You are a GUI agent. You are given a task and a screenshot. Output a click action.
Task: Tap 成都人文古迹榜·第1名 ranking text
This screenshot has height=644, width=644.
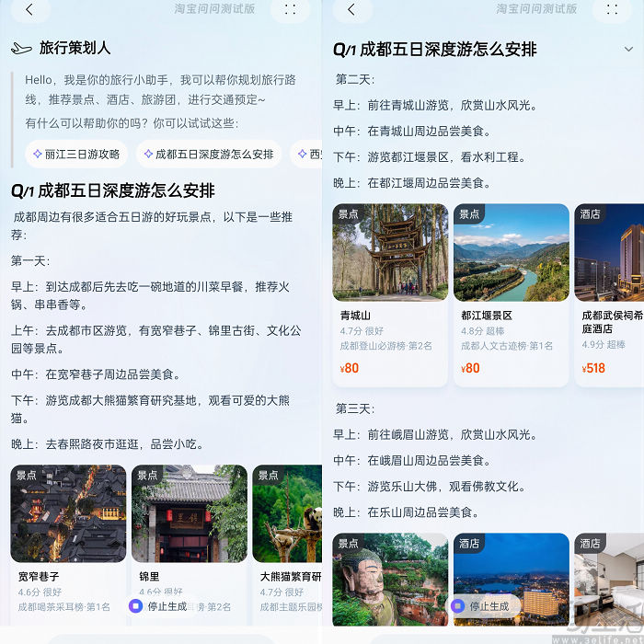coord(507,346)
